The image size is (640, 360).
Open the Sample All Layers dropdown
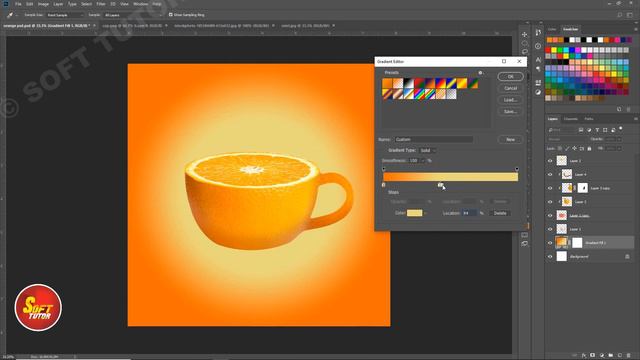coord(132,15)
